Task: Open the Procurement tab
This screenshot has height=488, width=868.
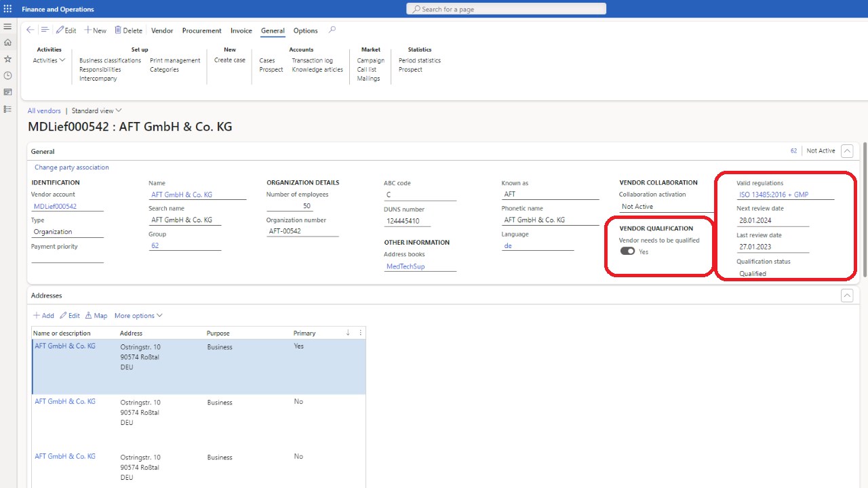Action: tap(202, 30)
